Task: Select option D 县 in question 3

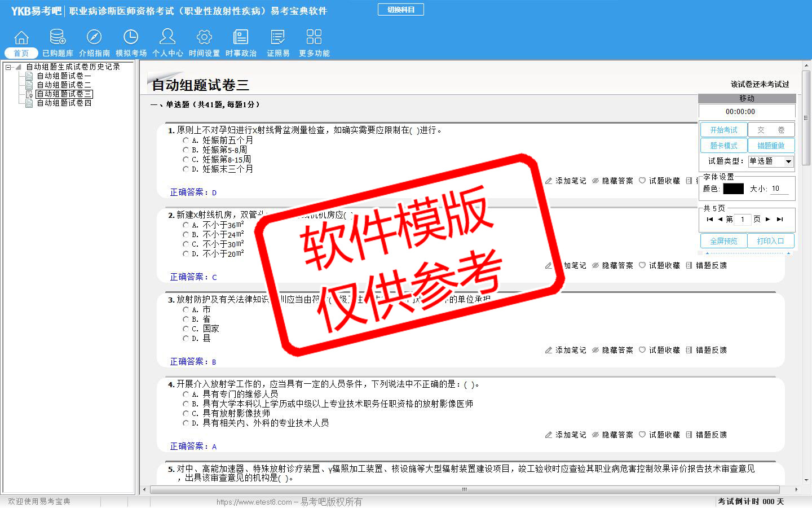Action: (186, 338)
